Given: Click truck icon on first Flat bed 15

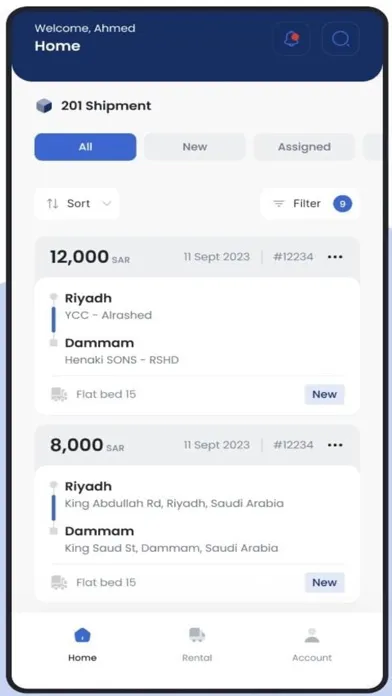Looking at the screenshot, I should pos(59,394).
